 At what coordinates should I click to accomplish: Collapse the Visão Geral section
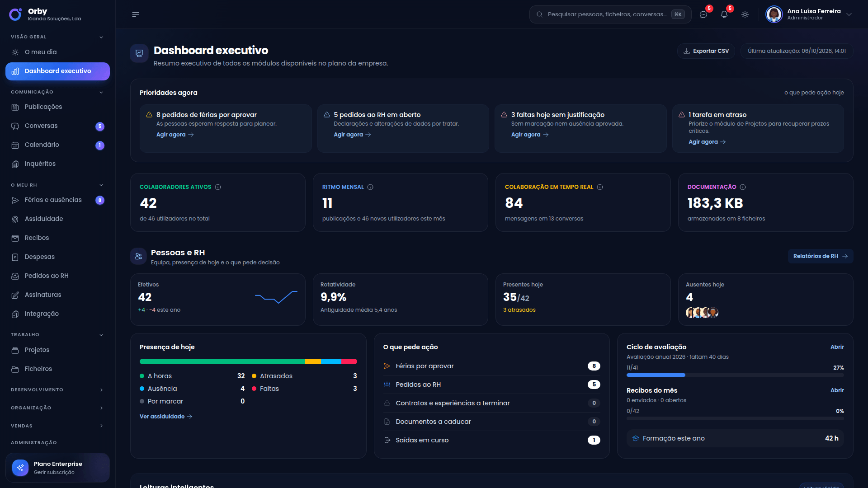(x=101, y=37)
